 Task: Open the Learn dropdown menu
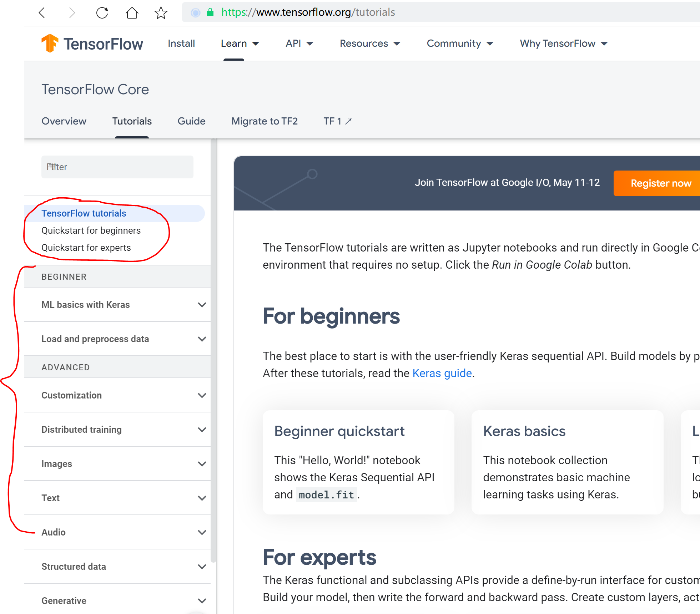tap(240, 44)
